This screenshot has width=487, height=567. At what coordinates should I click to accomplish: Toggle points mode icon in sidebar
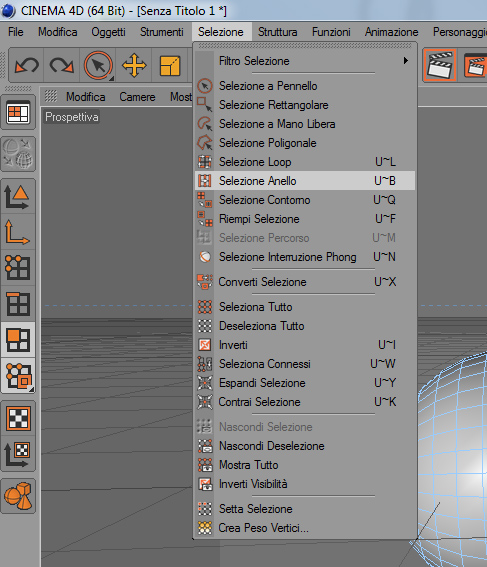coord(18,268)
